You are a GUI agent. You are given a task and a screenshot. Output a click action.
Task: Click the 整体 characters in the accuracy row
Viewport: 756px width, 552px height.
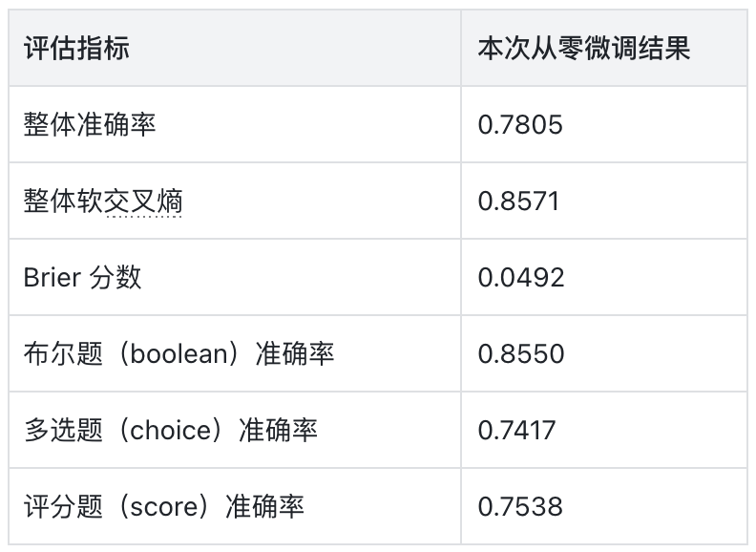pos(50,124)
